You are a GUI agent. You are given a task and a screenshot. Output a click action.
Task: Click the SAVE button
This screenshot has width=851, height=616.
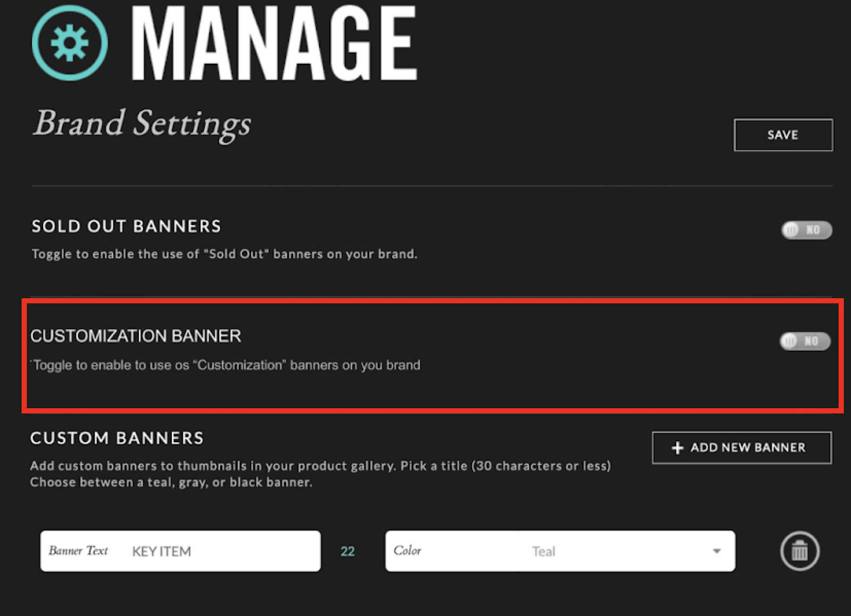[x=783, y=135]
